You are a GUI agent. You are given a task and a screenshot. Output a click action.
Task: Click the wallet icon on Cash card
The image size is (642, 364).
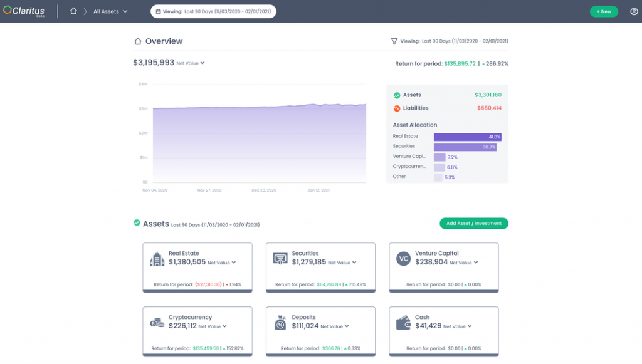[403, 321]
